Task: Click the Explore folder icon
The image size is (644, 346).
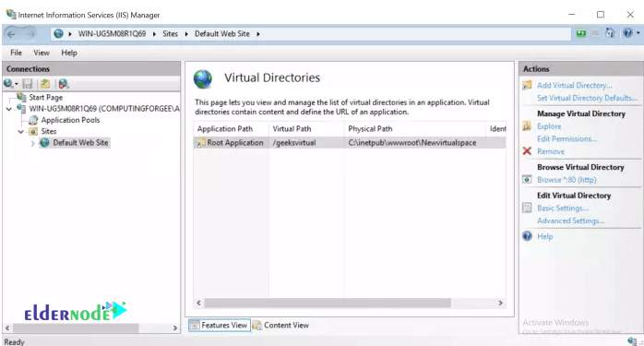Action: pyautogui.click(x=527, y=126)
